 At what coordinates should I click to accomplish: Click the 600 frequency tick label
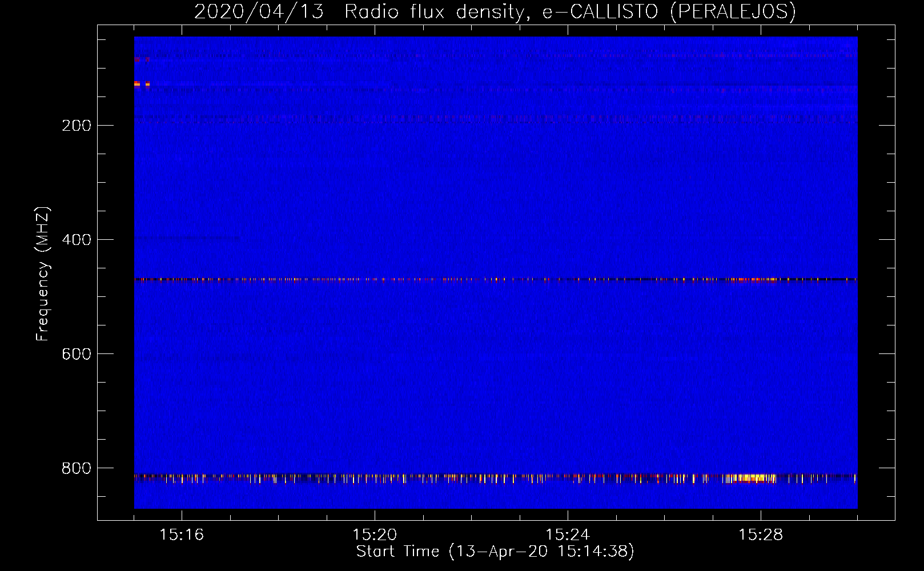point(77,354)
